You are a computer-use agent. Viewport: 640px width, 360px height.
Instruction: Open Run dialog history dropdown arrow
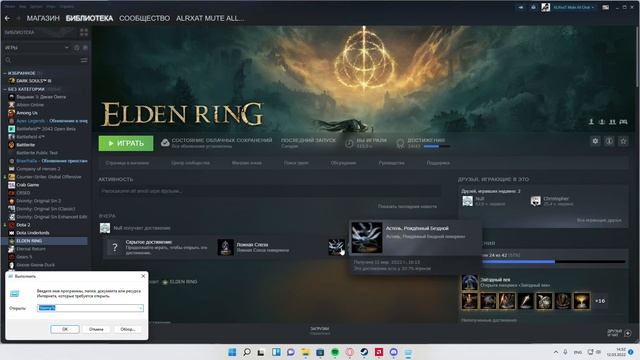pyautogui.click(x=141, y=308)
